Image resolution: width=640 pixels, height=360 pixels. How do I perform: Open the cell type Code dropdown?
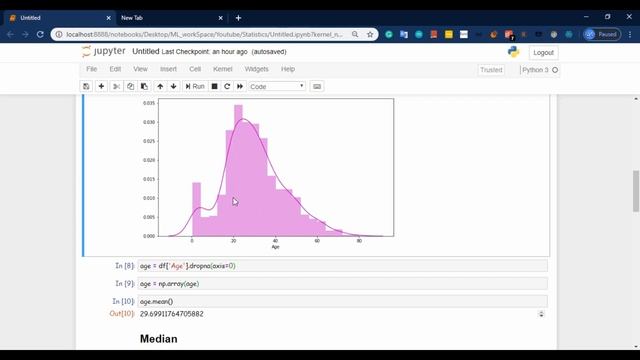tap(277, 87)
